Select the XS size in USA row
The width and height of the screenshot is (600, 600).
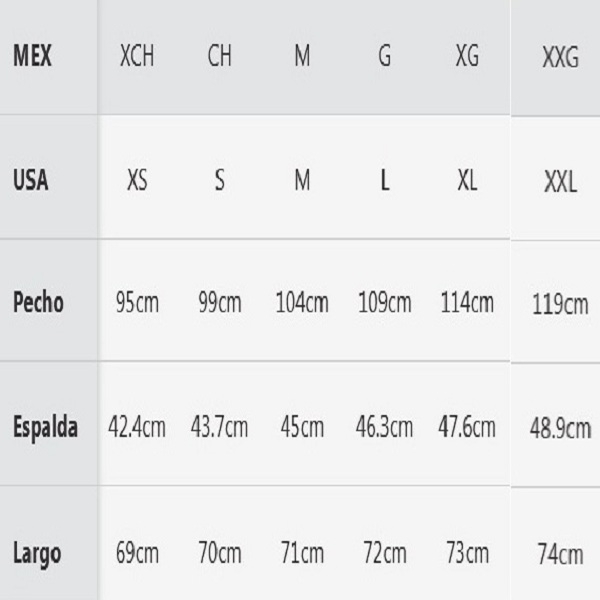click(x=137, y=181)
